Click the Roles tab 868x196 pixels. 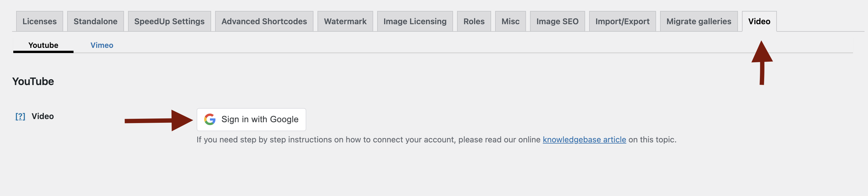(x=474, y=21)
